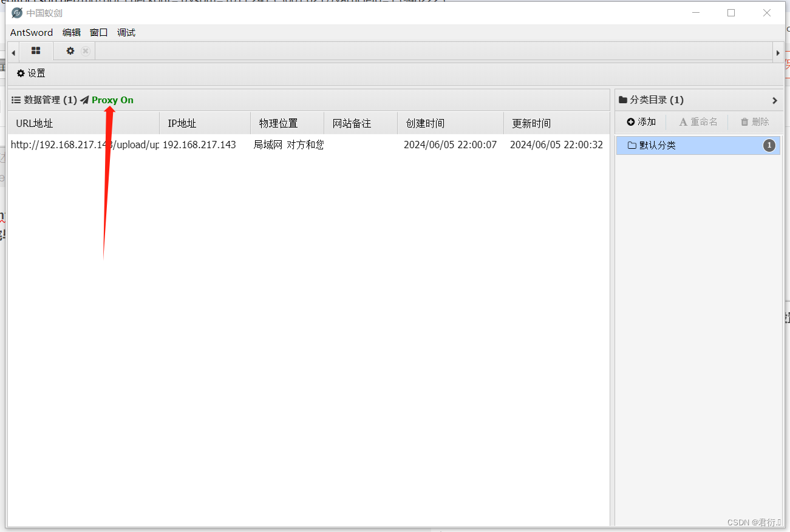Click the count badge on 默认分类
The image size is (790, 532).
769,145
